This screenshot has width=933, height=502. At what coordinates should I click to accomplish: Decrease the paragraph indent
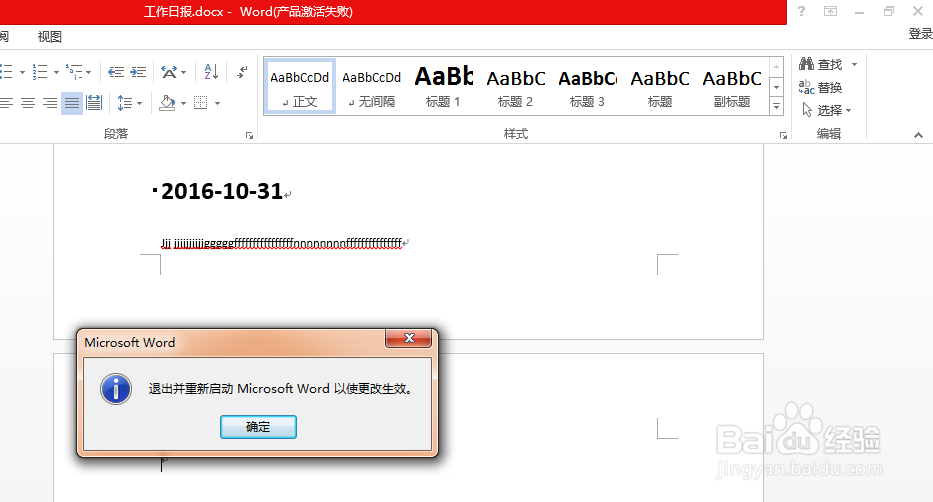(116, 72)
